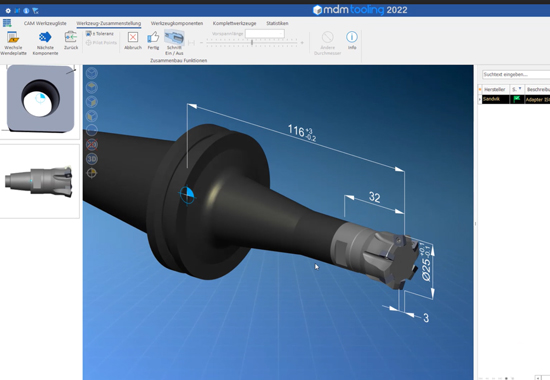The height and width of the screenshot is (380, 550).
Task: Open the S. column filter dropdown
Action: [520, 88]
